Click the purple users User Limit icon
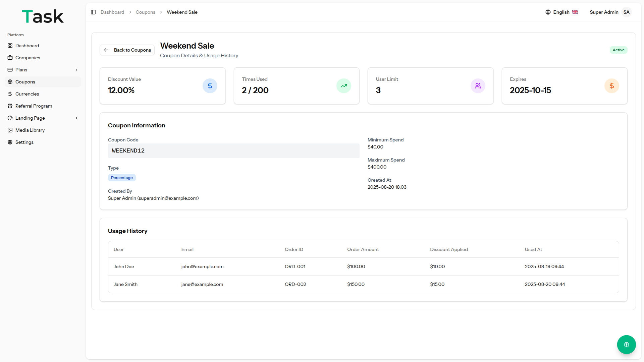The width and height of the screenshot is (644, 362). click(x=478, y=86)
